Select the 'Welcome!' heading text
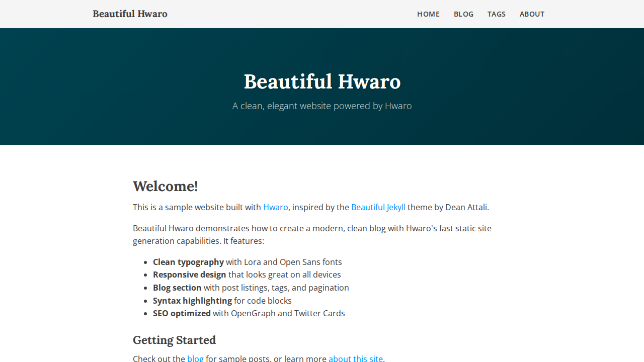Image resolution: width=644 pixels, height=362 pixels. click(x=166, y=186)
